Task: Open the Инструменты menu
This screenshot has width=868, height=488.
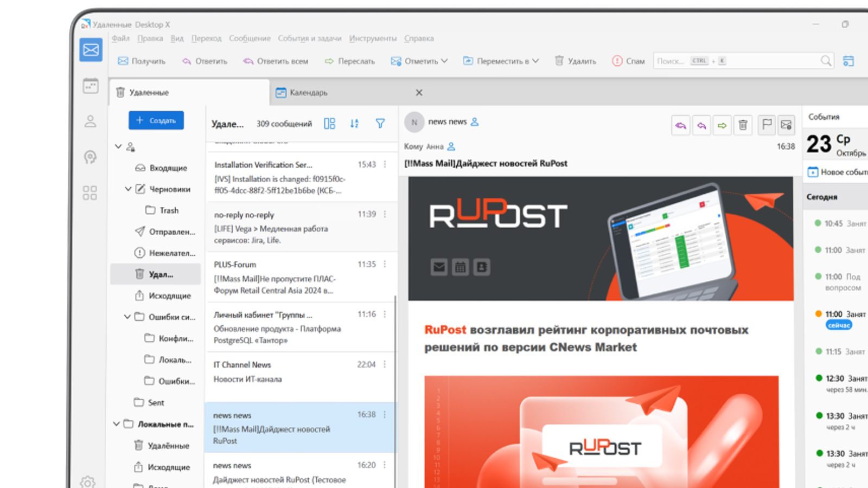Action: [373, 38]
